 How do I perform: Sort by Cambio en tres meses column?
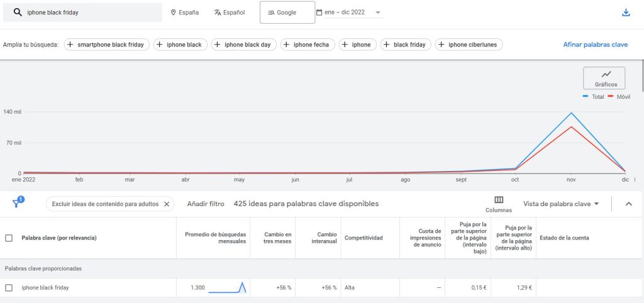click(277, 238)
